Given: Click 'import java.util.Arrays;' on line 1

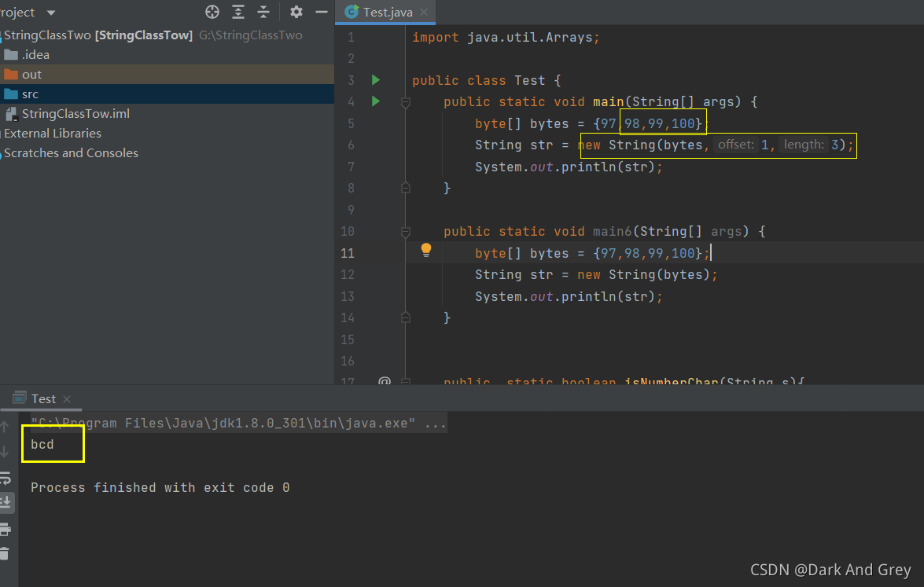Looking at the screenshot, I should pos(506,38).
